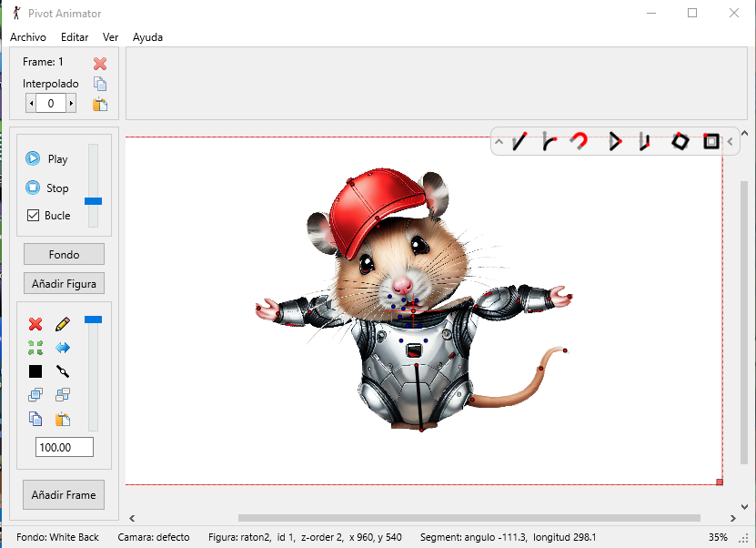Paste figure clipboard icon in figure tools panel
This screenshot has width=756, height=548.
63,419
